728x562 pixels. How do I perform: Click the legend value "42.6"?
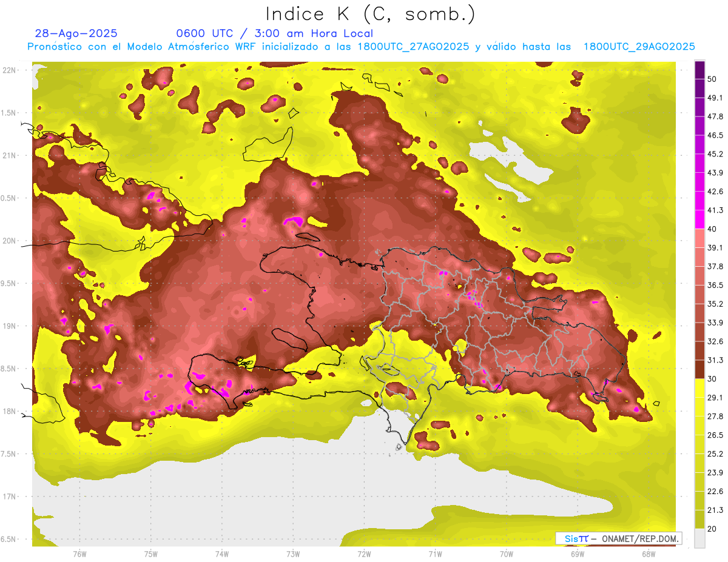715,192
